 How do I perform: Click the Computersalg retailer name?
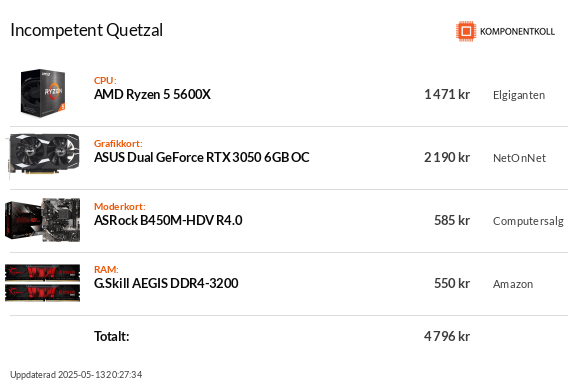pos(528,221)
